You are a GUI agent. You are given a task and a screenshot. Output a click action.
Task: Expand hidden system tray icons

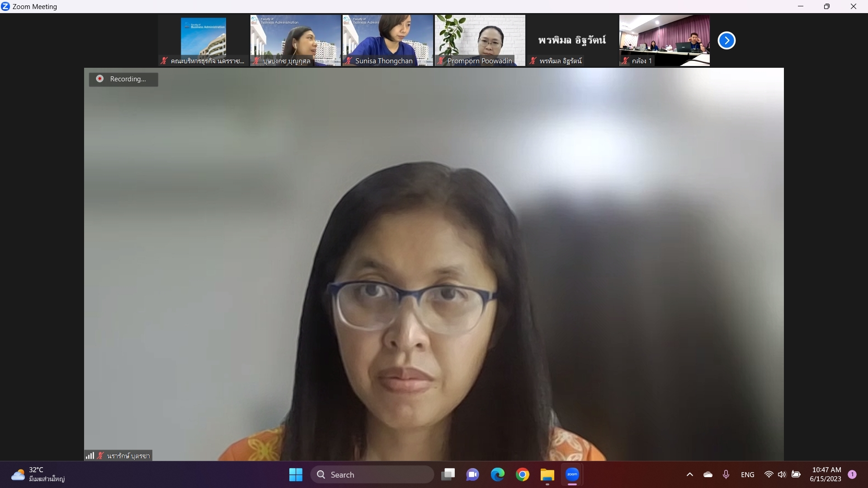coord(689,475)
